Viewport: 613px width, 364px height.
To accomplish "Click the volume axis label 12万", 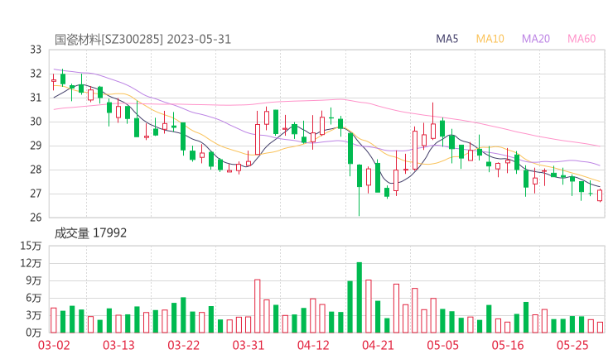I will 31,263.
